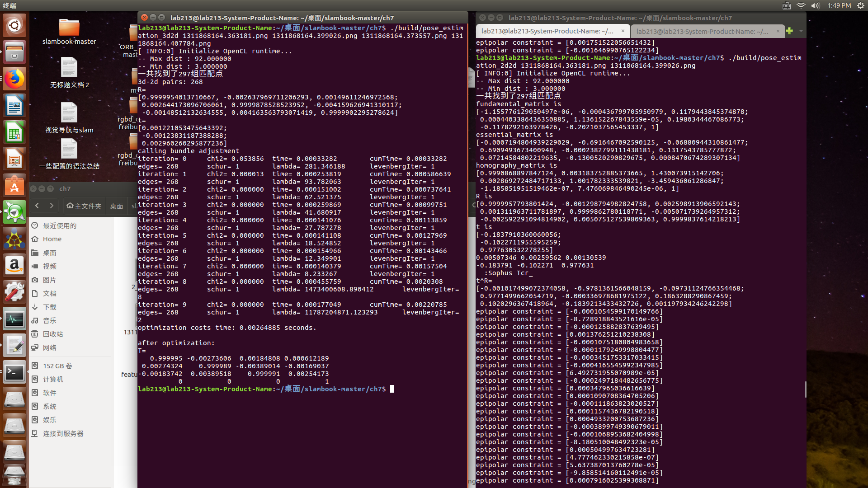This screenshot has height=488, width=868.
Task: Open 回收站 in file manager sidebar
Action: pyautogui.click(x=53, y=334)
